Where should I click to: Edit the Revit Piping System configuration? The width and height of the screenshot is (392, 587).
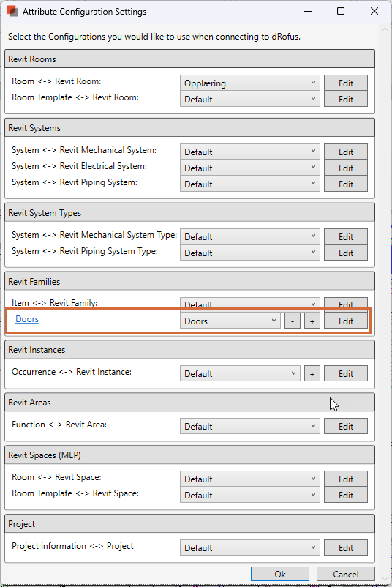click(x=346, y=184)
